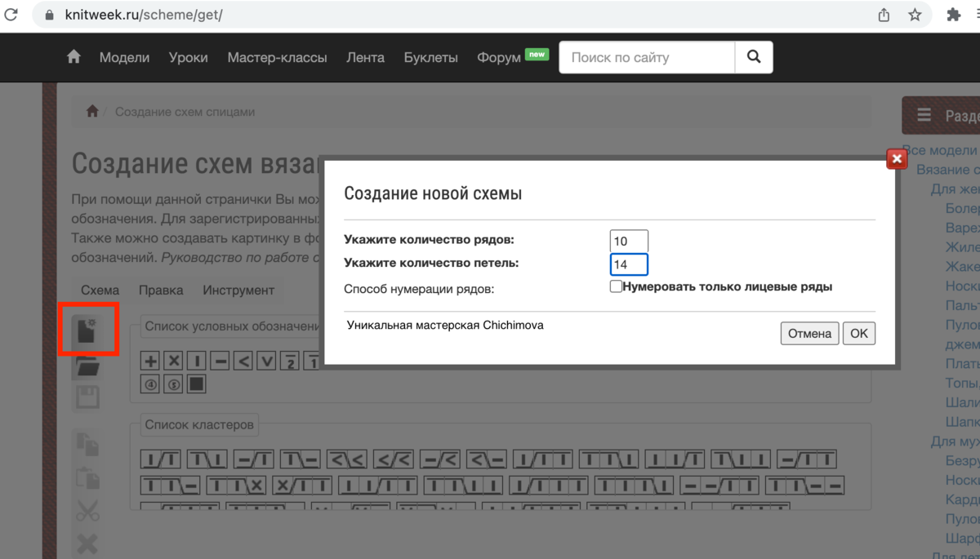Select the vertical bar stitch symbol
Screen dimensions: 980x559
pyautogui.click(x=197, y=361)
